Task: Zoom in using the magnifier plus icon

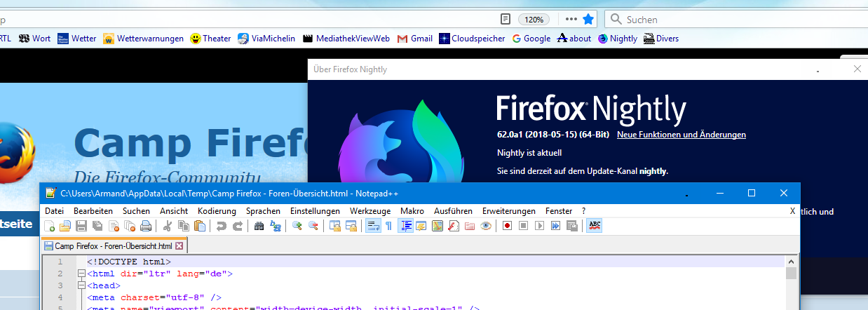Action: 297,226
